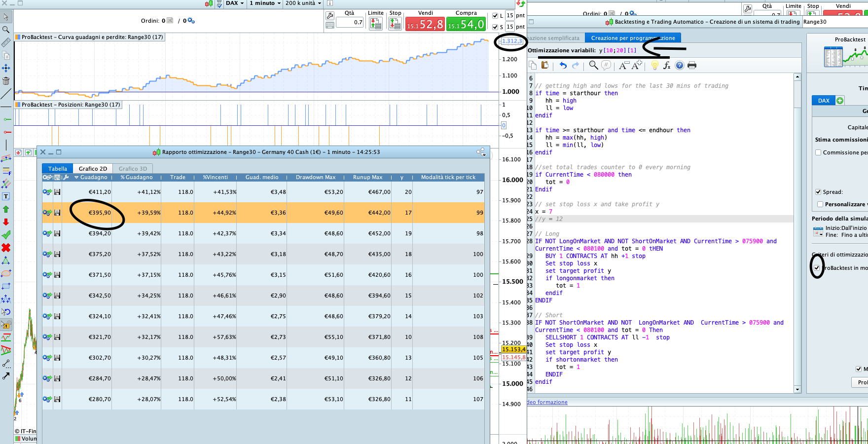Click the printer icon in the editor toolbar
The width and height of the screenshot is (868, 444).
(692, 65)
